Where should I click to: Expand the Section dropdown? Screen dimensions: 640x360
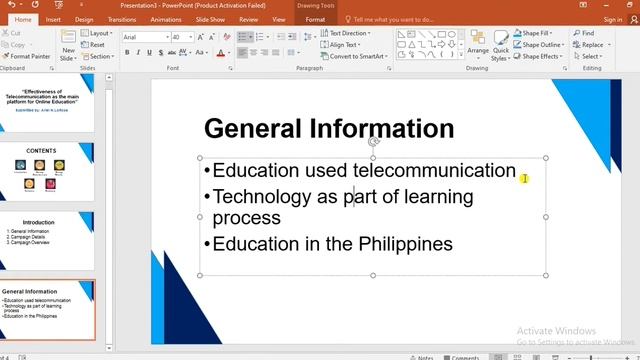point(98,56)
